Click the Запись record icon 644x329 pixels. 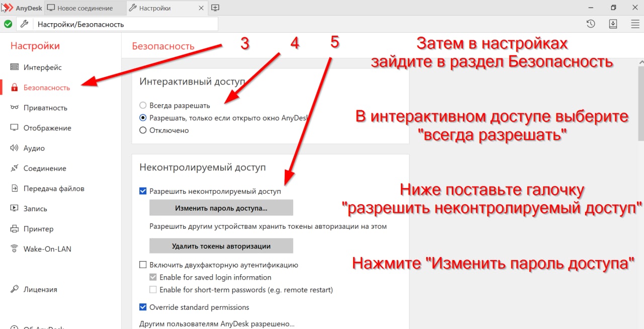pyautogui.click(x=14, y=209)
